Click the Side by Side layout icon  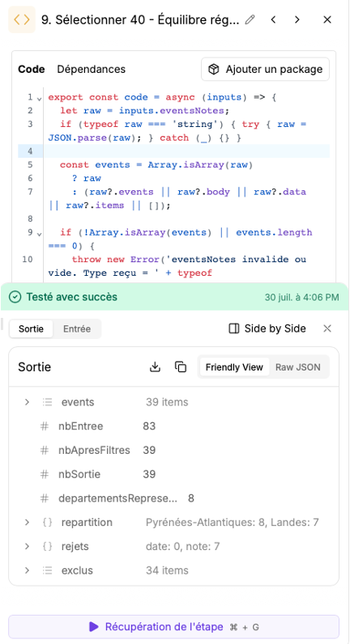(x=234, y=328)
